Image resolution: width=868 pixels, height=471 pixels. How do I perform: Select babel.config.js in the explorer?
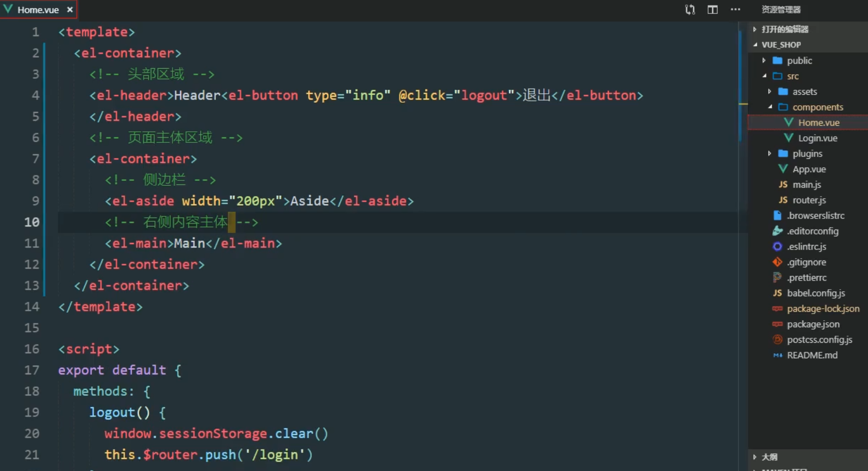tap(816, 294)
